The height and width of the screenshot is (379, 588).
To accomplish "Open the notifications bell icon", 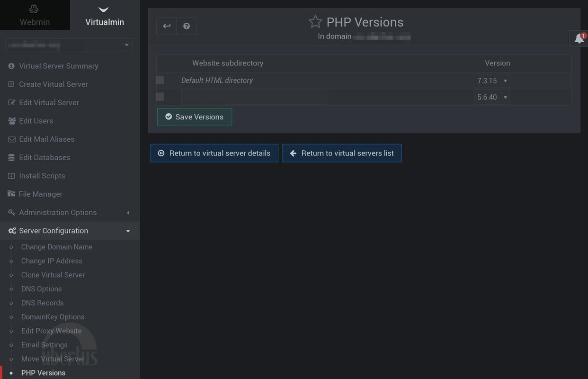I will point(579,38).
